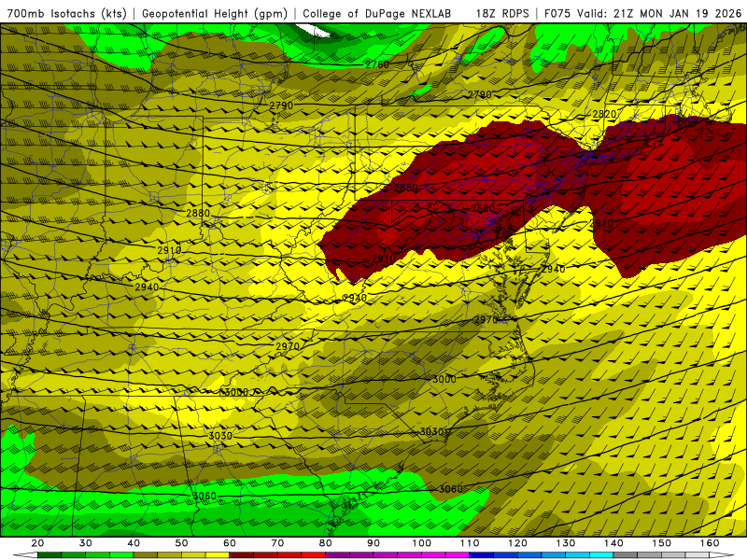Click the '130' value on the color scale
747x560 pixels.
click(566, 543)
